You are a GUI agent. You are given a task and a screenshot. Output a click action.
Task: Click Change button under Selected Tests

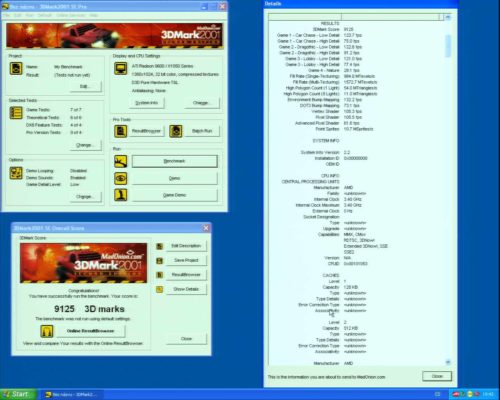click(86, 145)
